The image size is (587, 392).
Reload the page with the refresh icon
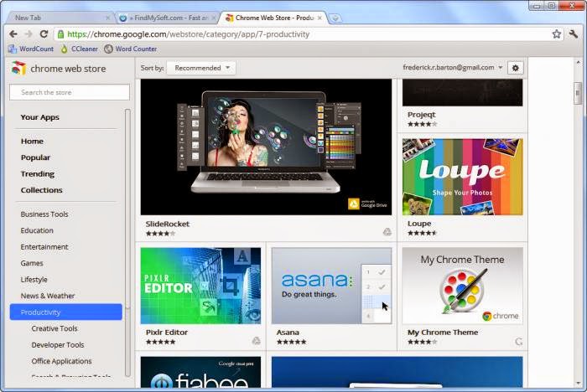44,34
